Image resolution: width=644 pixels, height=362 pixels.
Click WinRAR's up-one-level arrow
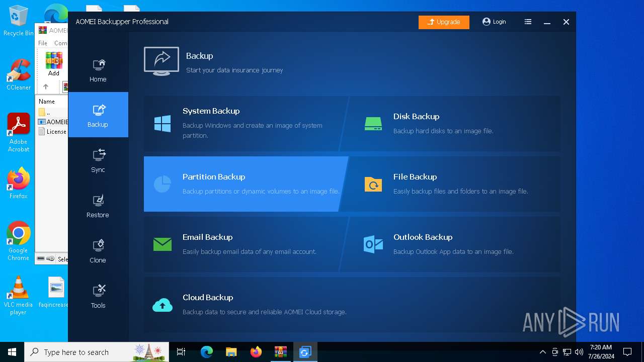46,86
